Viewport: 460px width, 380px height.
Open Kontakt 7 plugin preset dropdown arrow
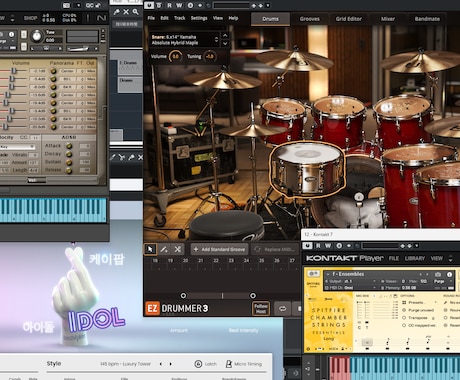click(x=417, y=246)
